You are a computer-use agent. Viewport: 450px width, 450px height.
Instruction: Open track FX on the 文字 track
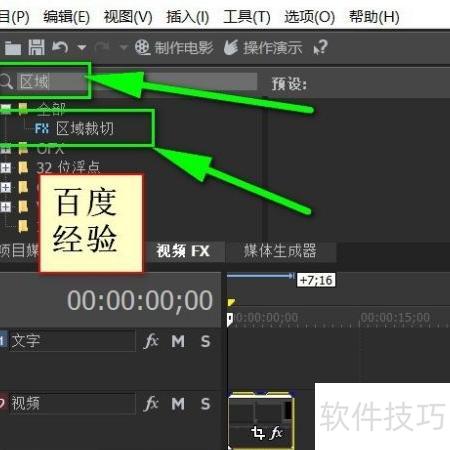point(151,341)
